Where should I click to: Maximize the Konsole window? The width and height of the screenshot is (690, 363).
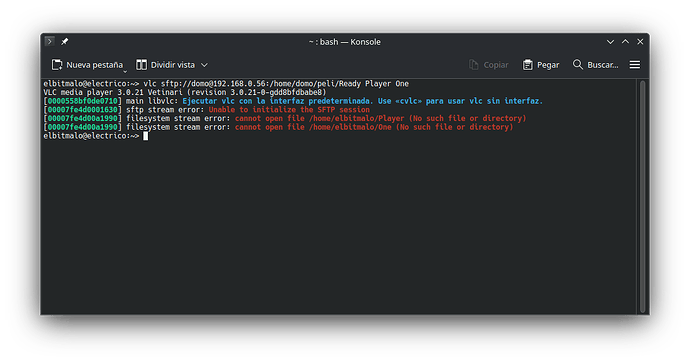tap(625, 41)
